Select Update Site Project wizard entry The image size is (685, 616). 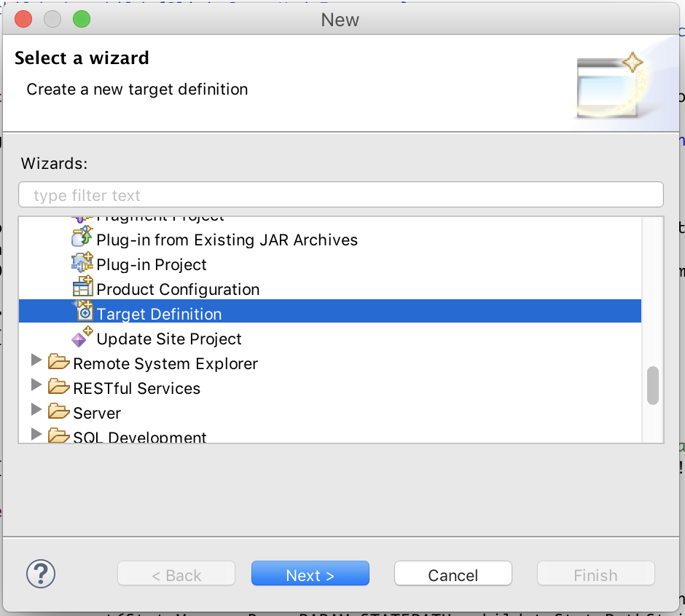point(169,339)
